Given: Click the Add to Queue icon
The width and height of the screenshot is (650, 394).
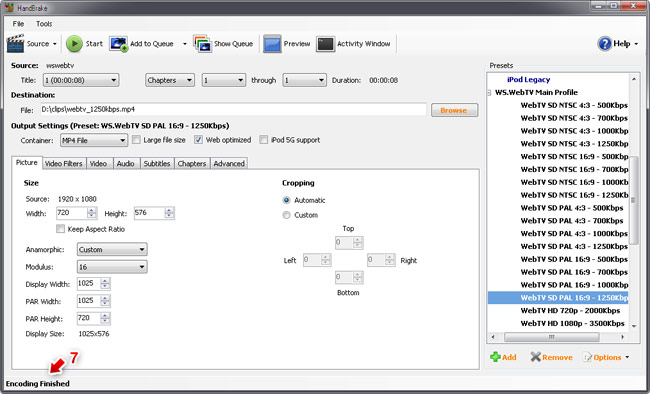Looking at the screenshot, I should tap(118, 44).
